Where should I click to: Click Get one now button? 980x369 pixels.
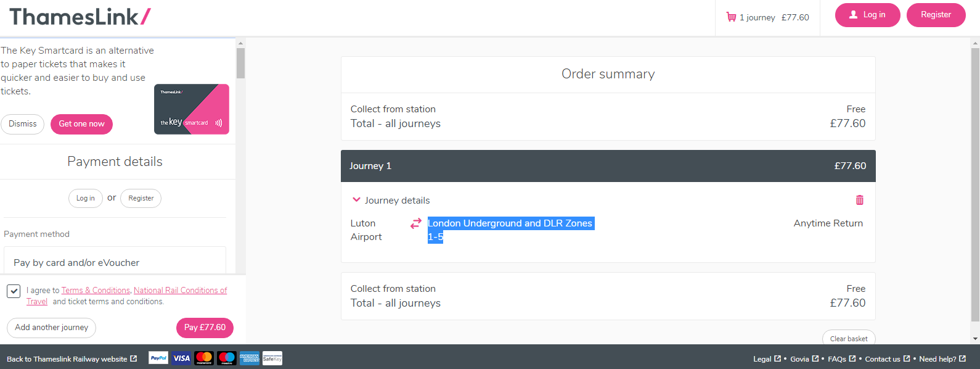pyautogui.click(x=81, y=124)
